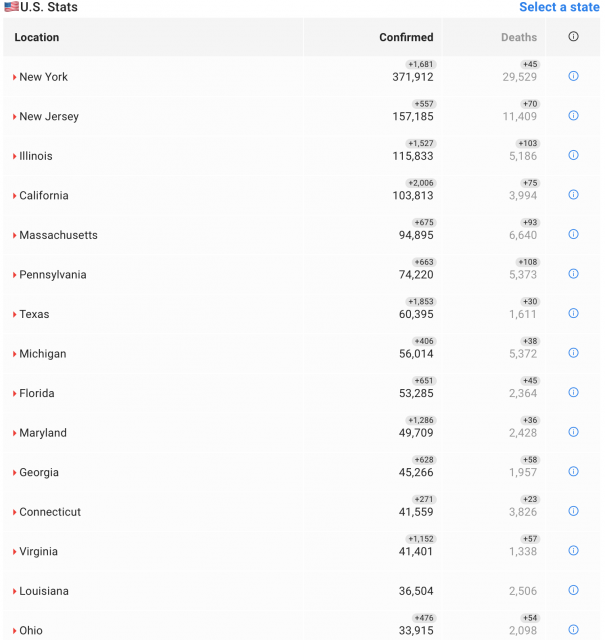Click the U.S. flag icon
The height and width of the screenshot is (640, 605).
[11, 7]
